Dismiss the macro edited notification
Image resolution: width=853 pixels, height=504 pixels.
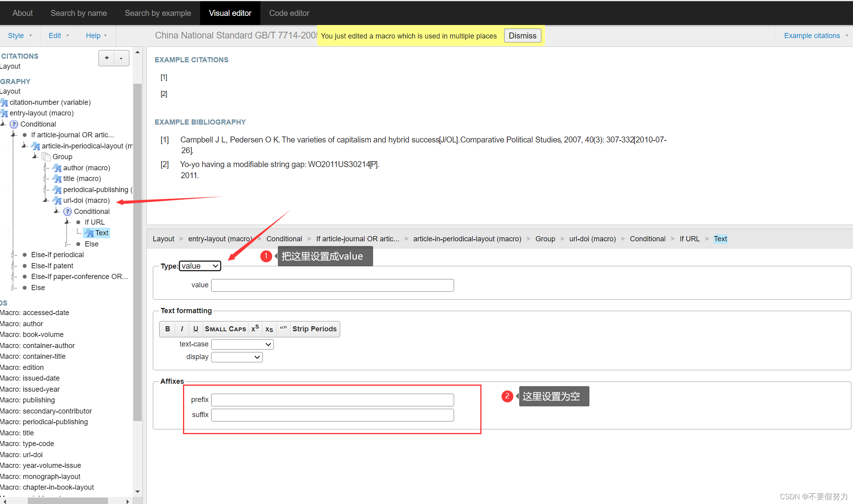click(x=522, y=36)
